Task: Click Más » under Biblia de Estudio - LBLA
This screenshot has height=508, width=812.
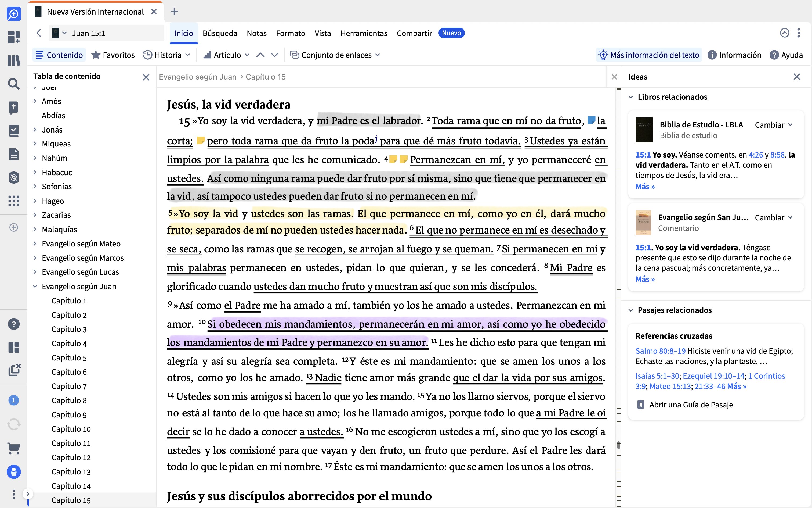Action: coord(645,187)
